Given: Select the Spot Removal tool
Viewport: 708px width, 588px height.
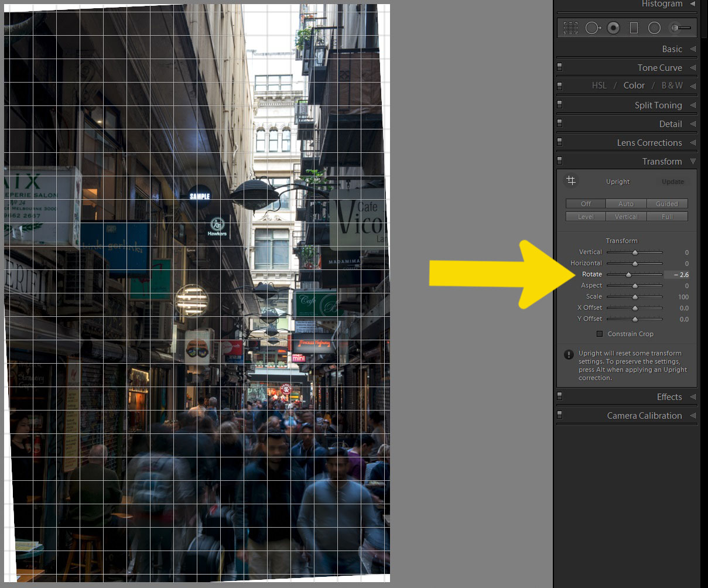Looking at the screenshot, I should [x=592, y=28].
